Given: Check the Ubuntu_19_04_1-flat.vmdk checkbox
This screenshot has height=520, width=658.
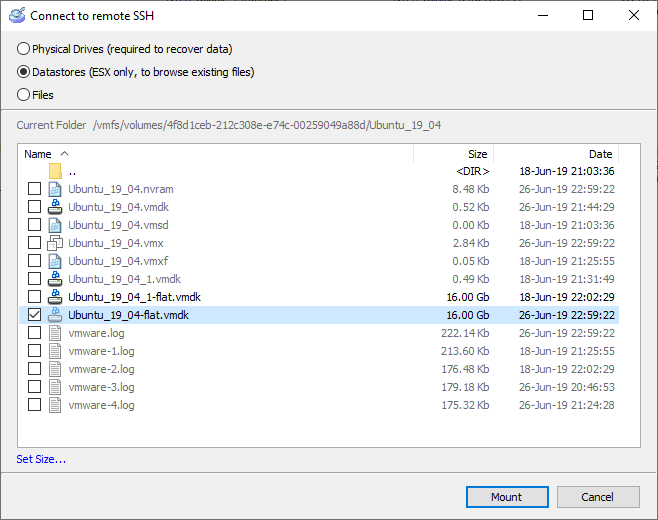Looking at the screenshot, I should [35, 297].
